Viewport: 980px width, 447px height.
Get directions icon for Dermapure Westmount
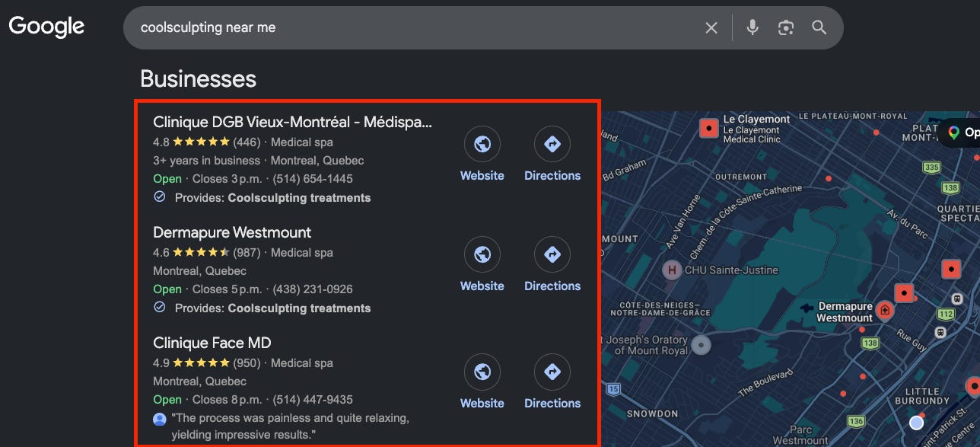(552, 254)
